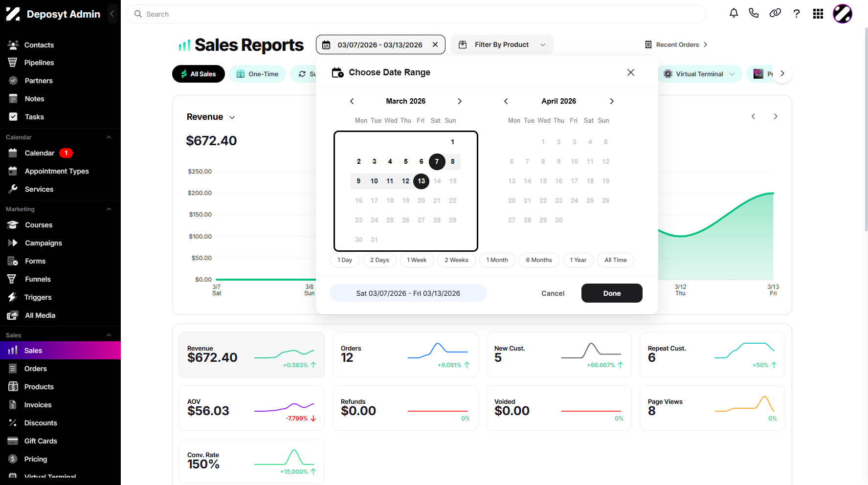Select the One-Time sales tab
Screen dimensions: 868x485
coord(257,74)
